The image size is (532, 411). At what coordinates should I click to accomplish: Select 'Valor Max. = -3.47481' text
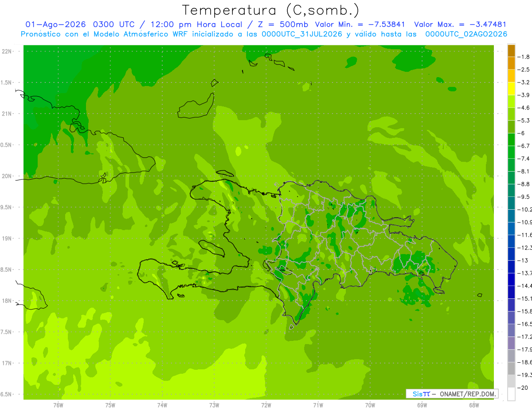[460, 24]
